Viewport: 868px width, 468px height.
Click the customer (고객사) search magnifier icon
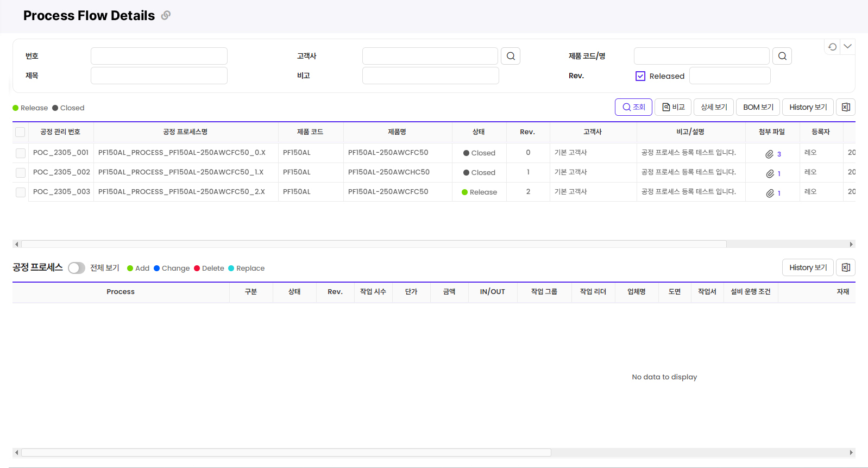coord(511,56)
